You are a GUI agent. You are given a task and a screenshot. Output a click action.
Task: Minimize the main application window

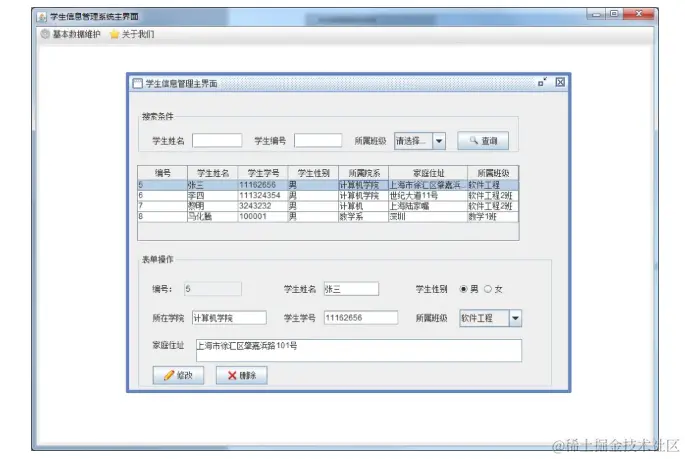tap(596, 14)
